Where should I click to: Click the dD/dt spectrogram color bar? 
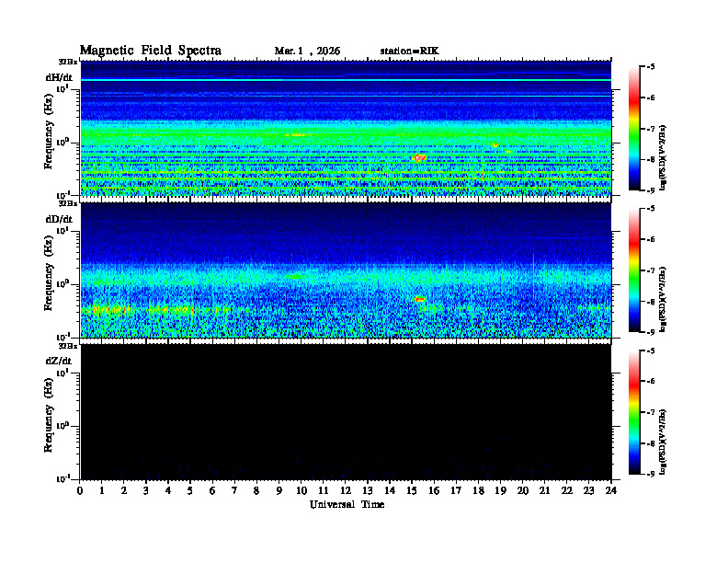click(634, 270)
